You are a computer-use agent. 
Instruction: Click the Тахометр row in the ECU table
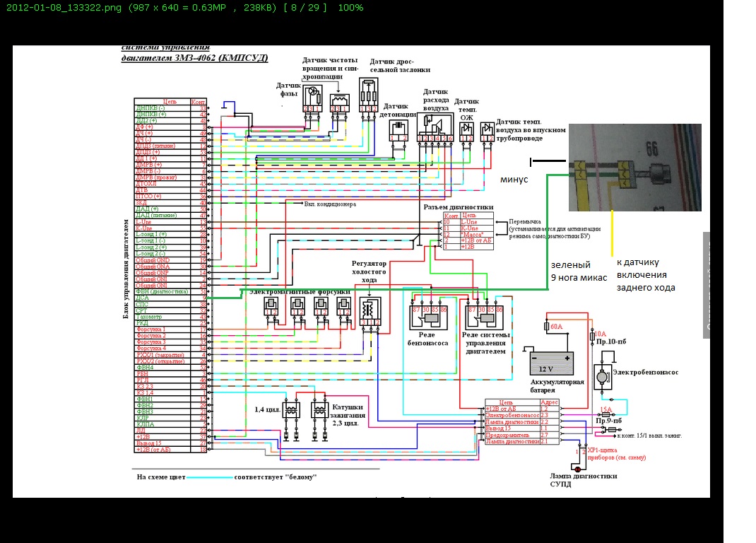(x=171, y=317)
